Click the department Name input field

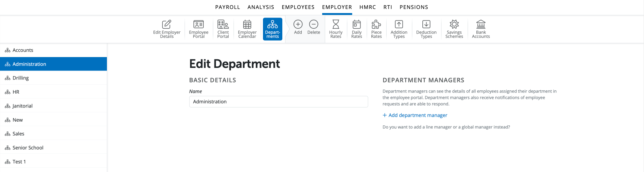point(279,101)
